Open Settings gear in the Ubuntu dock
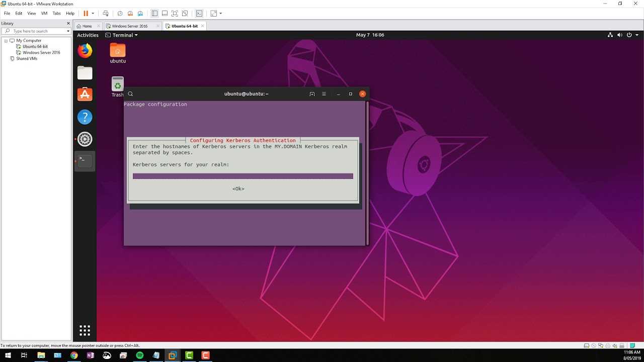The height and width of the screenshot is (362, 644). [85, 139]
